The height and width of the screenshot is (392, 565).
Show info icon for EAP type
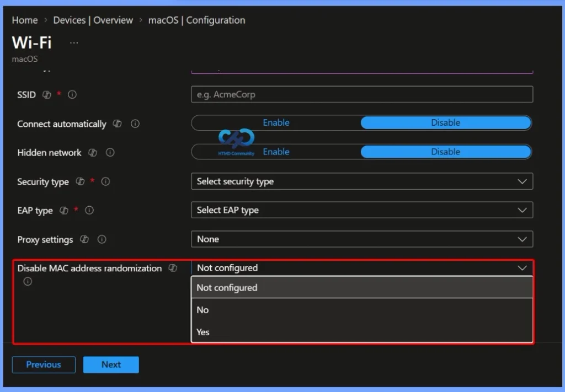point(89,210)
